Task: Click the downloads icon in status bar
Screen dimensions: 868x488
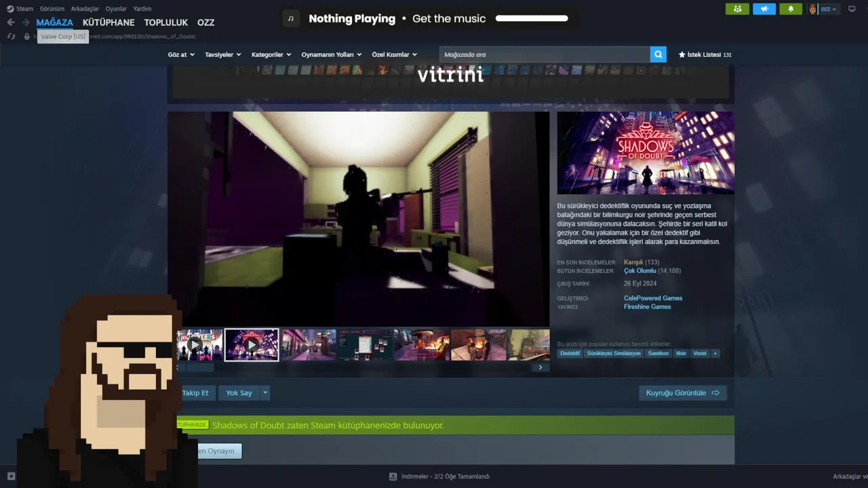Action: (x=393, y=476)
